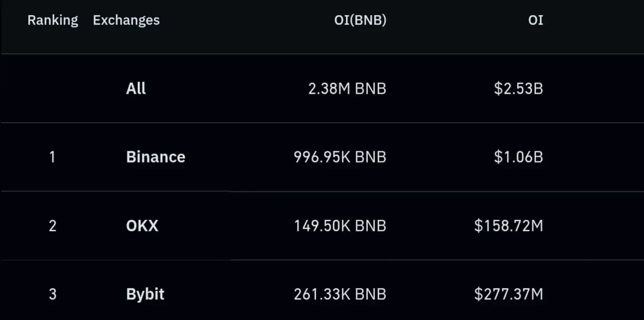Sort by the OI(BNB) column header

[360, 20]
